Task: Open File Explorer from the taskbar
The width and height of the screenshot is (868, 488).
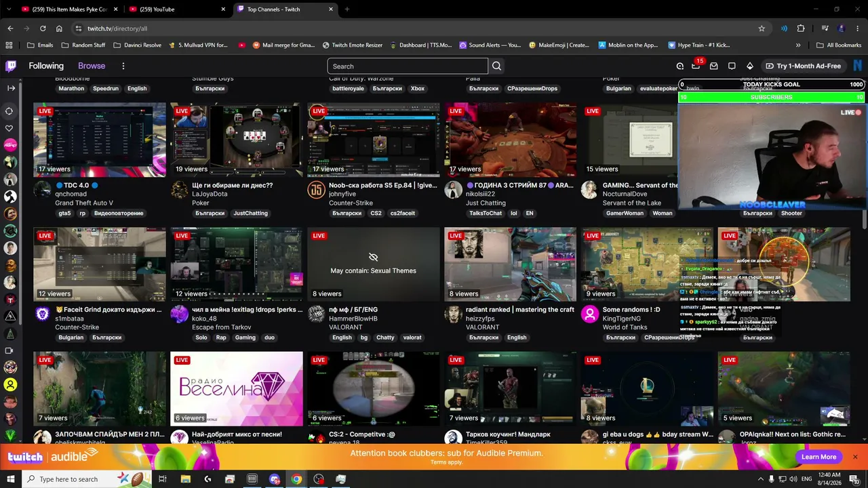Action: click(185, 479)
